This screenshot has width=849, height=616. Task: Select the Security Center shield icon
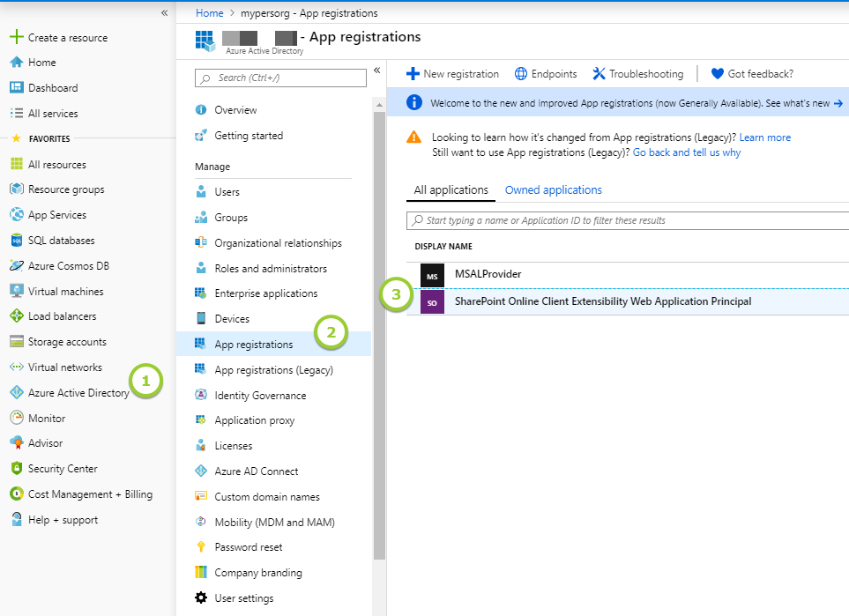[x=17, y=468]
